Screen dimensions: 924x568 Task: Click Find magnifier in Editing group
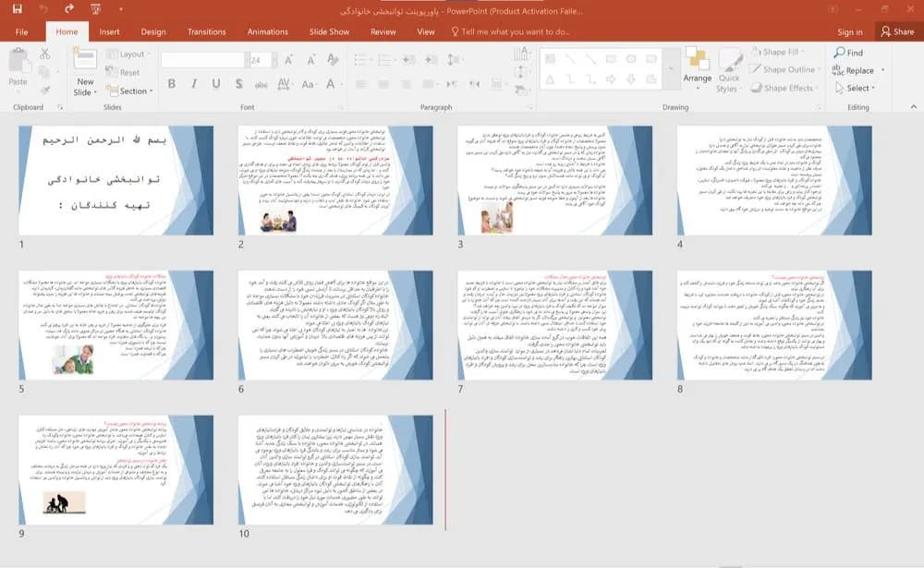(x=848, y=53)
